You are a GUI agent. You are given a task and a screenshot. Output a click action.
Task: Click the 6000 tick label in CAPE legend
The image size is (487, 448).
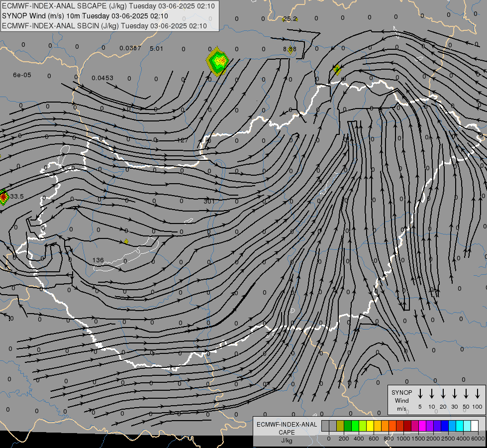tap(478, 439)
